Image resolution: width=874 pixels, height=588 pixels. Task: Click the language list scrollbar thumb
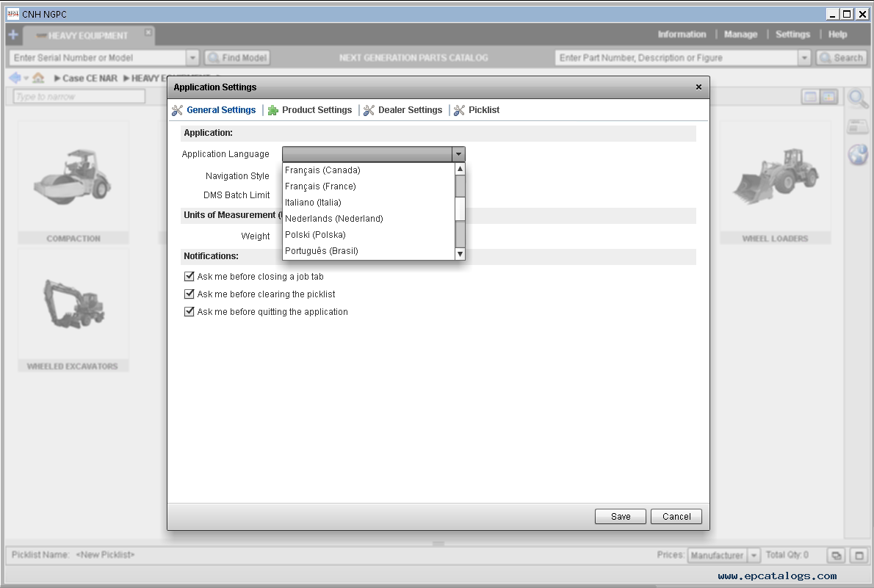pos(460,209)
